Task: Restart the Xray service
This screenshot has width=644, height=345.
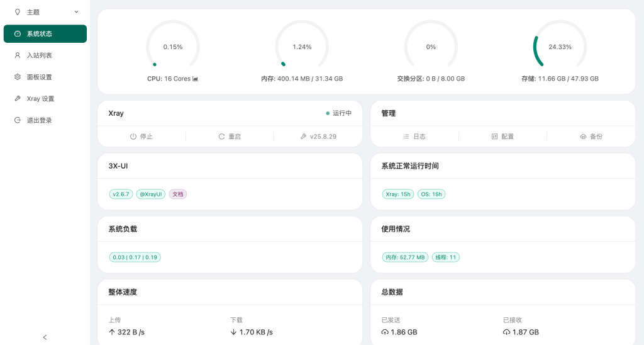Action: [230, 137]
